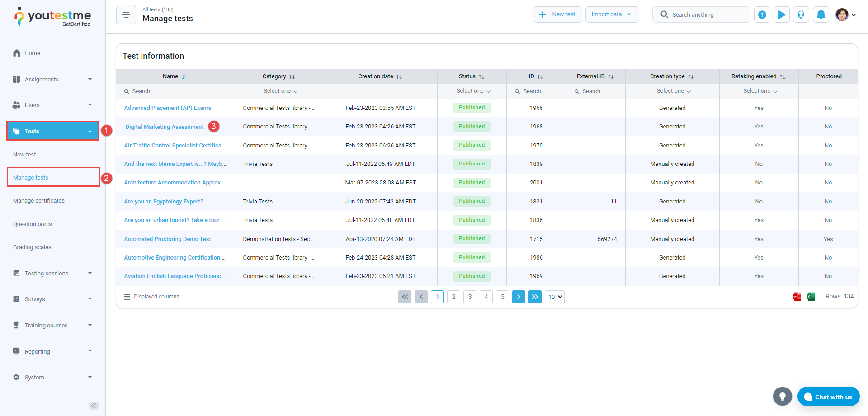Select Manage certificates in sidebar
Viewport: 868px width, 416px height.
tap(39, 201)
